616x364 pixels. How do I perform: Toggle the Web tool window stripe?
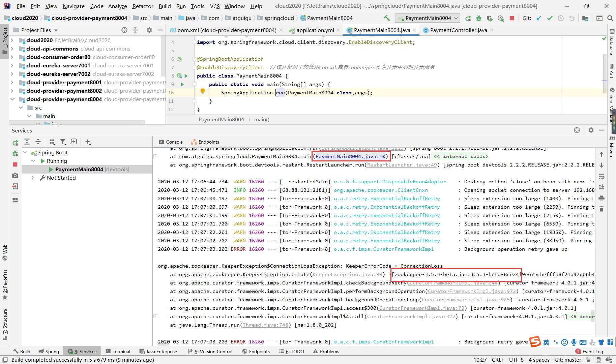pyautogui.click(x=5, y=252)
